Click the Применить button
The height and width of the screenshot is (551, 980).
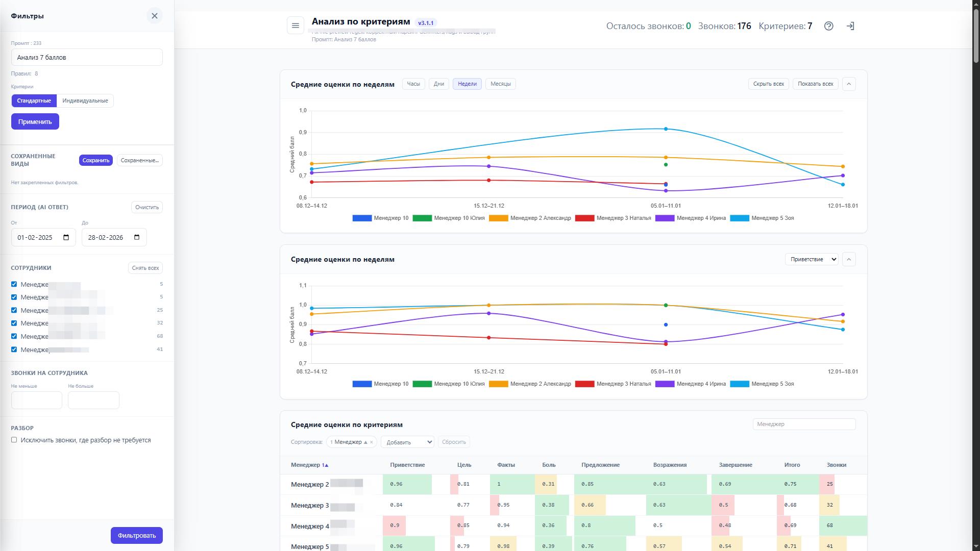pyautogui.click(x=35, y=121)
